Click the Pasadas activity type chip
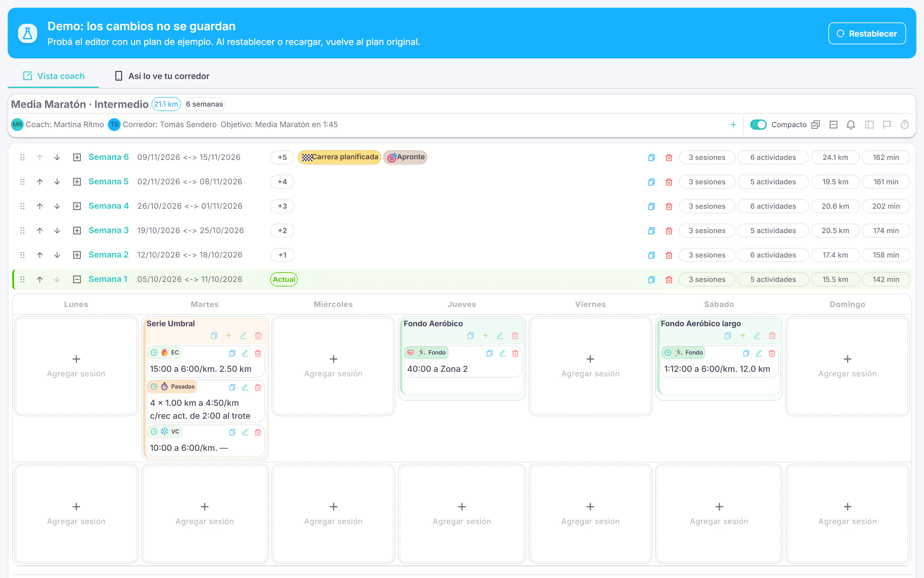This screenshot has height=578, width=924. coord(173,387)
